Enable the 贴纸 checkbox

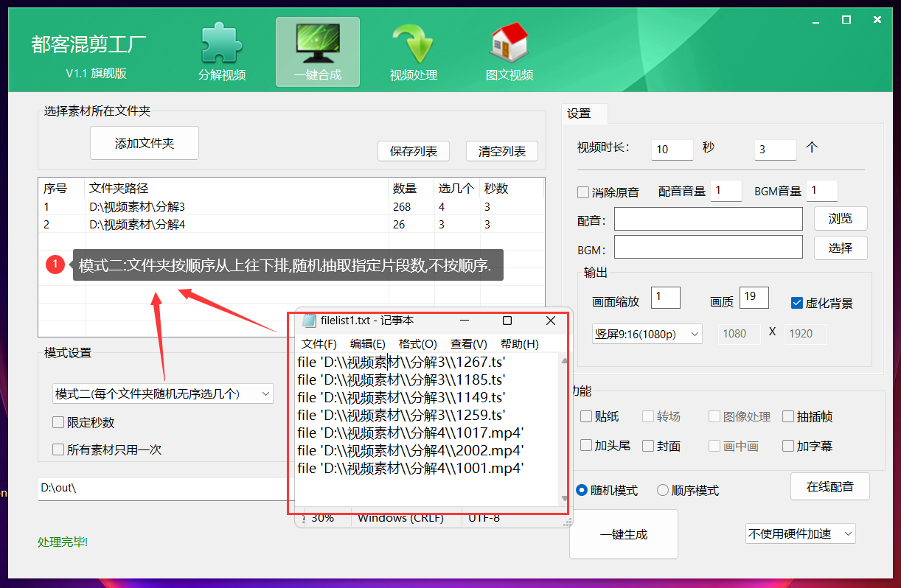[585, 416]
